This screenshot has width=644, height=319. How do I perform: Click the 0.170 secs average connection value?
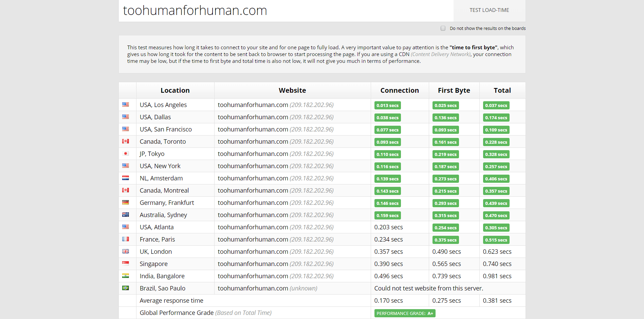click(388, 300)
